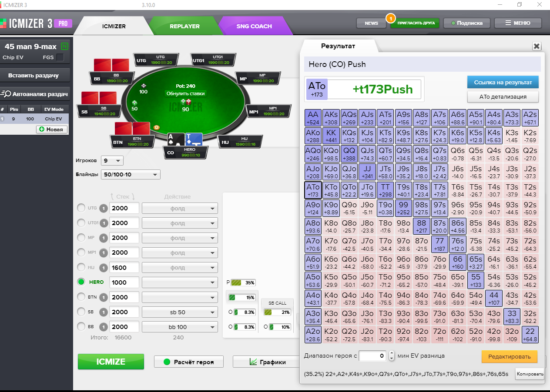This screenshot has width=550, height=392.
Task: Select the BB radio button as hero
Action: 81,327
